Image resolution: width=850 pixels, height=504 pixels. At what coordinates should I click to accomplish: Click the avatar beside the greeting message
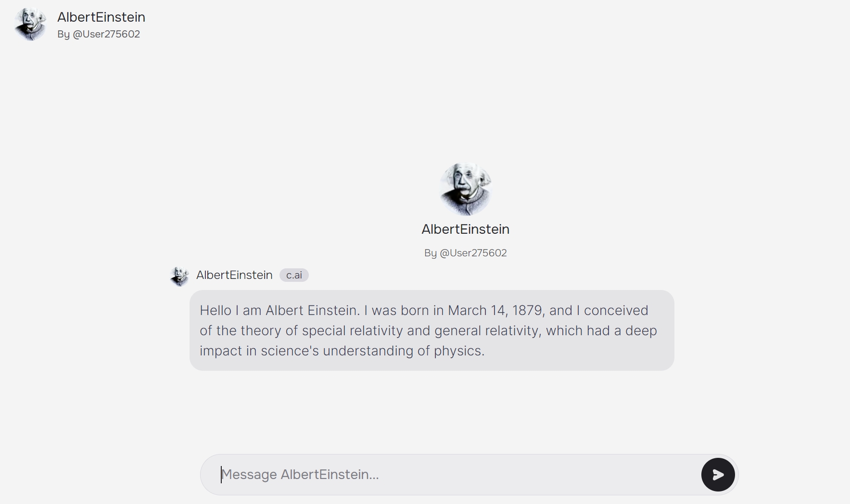179,276
